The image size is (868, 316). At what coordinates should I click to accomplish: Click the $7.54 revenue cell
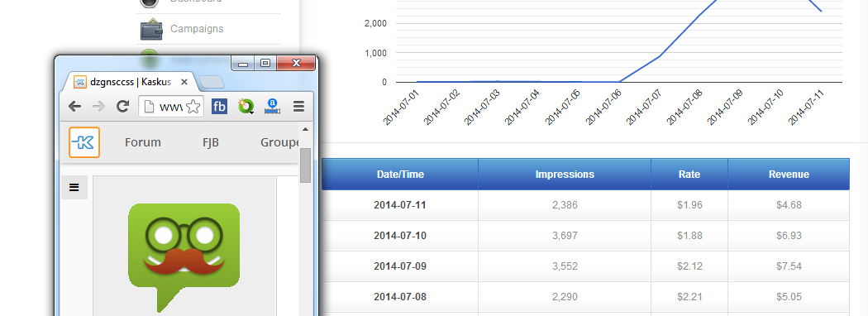[789, 266]
